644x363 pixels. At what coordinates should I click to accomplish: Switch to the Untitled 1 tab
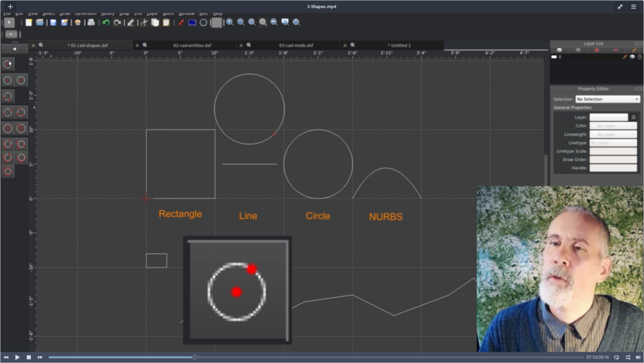399,46
